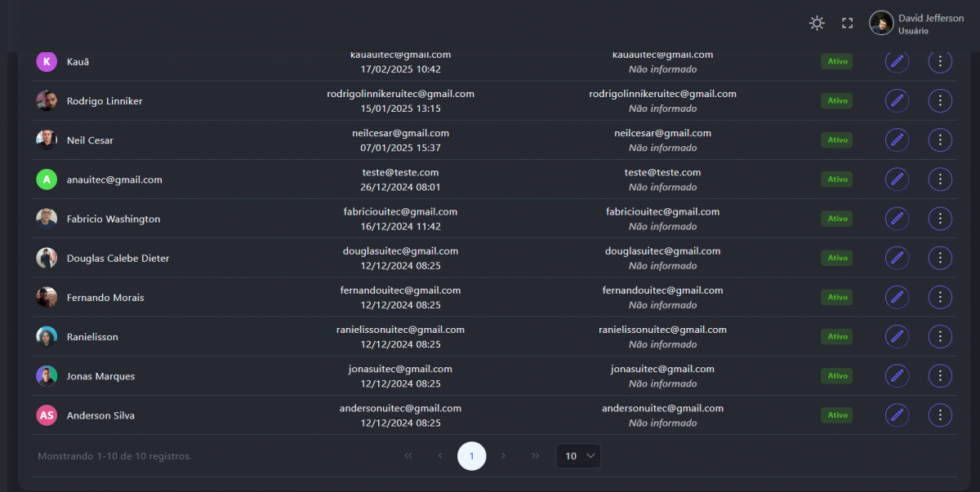Viewport: 980px width, 492px height.
Task: Show more actions for Jonas Marques
Action: pyautogui.click(x=940, y=375)
